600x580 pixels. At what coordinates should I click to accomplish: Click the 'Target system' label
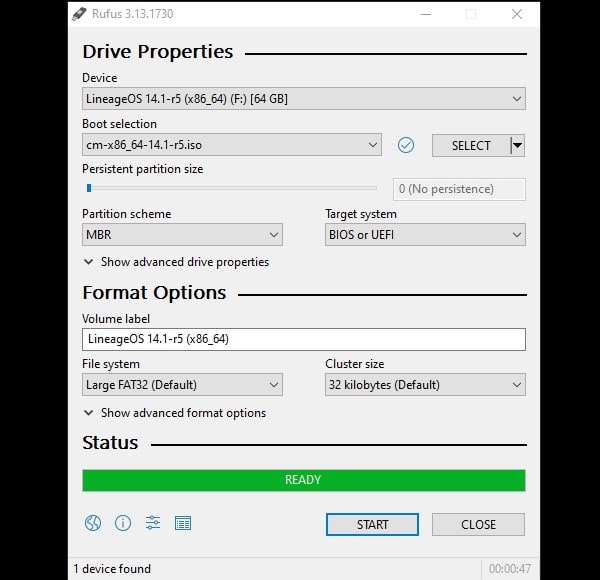(361, 214)
